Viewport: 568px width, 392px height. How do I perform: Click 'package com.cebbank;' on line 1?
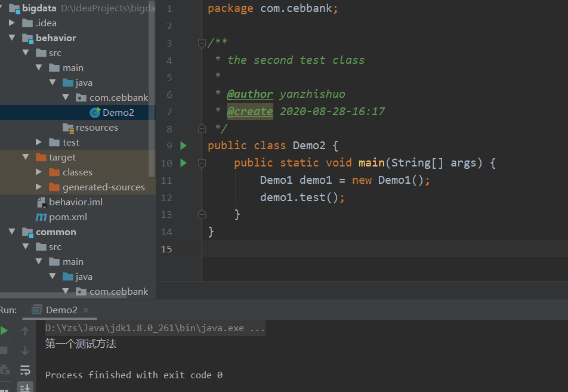[273, 8]
